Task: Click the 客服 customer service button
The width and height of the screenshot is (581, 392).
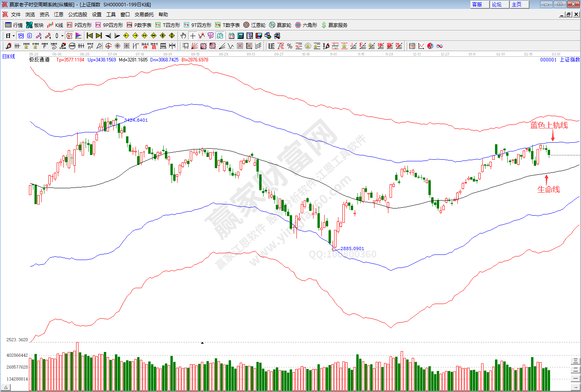Action: pyautogui.click(x=477, y=4)
